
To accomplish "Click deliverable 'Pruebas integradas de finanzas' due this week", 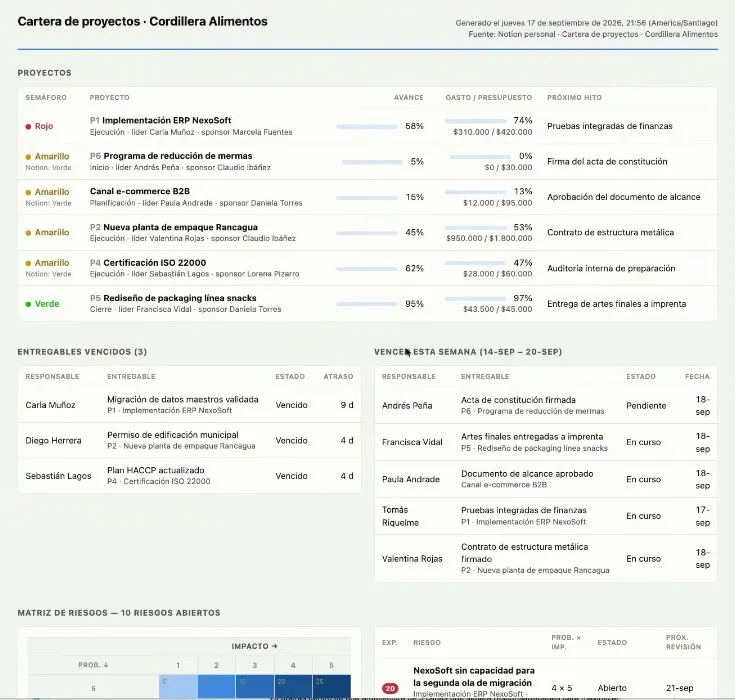I will [524, 510].
